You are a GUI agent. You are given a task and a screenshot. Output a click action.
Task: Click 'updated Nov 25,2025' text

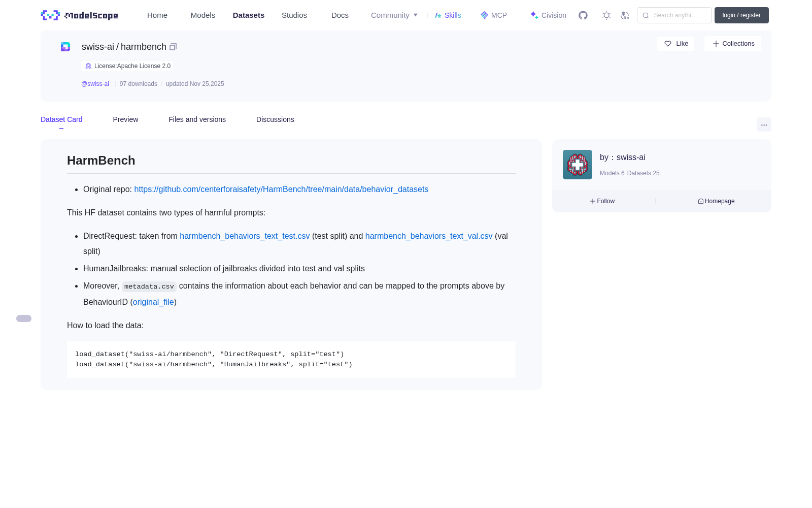(x=195, y=84)
